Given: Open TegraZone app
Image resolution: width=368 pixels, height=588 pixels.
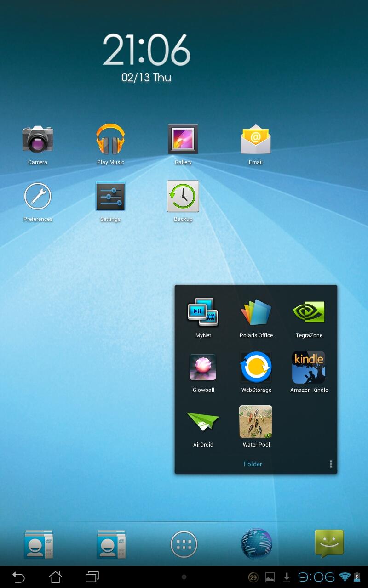Looking at the screenshot, I should pyautogui.click(x=309, y=312).
